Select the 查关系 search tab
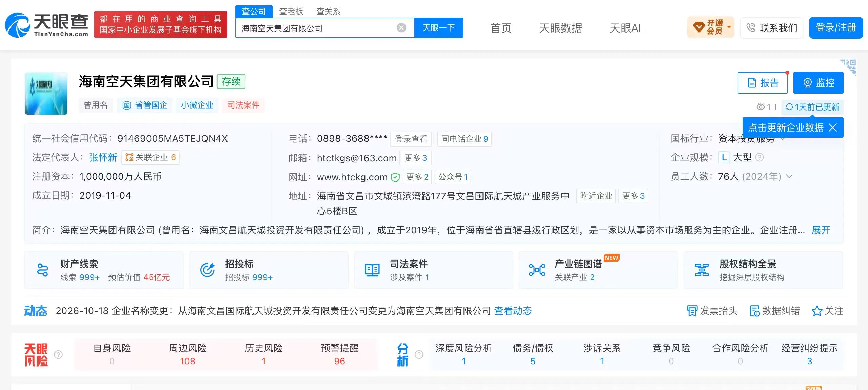 coord(328,12)
